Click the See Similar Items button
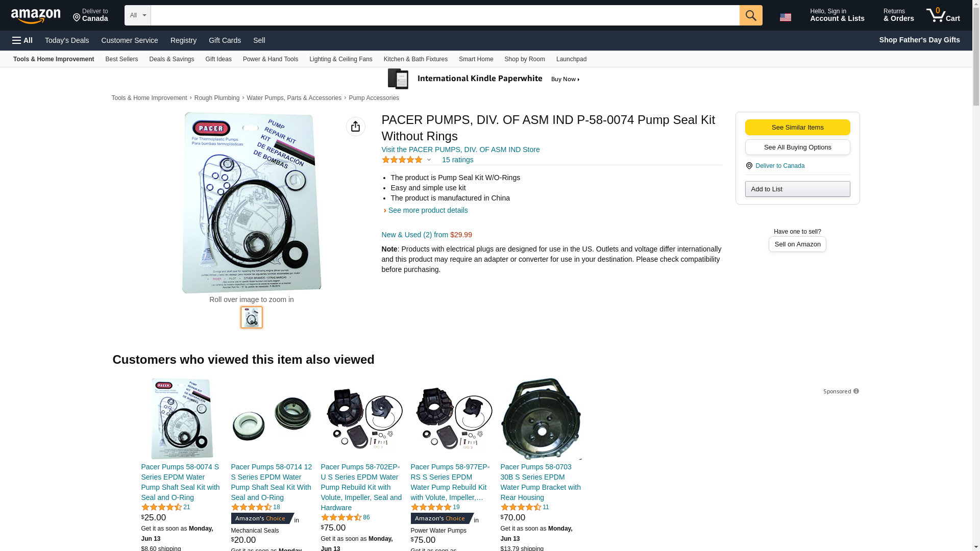The width and height of the screenshot is (980, 551). click(797, 128)
